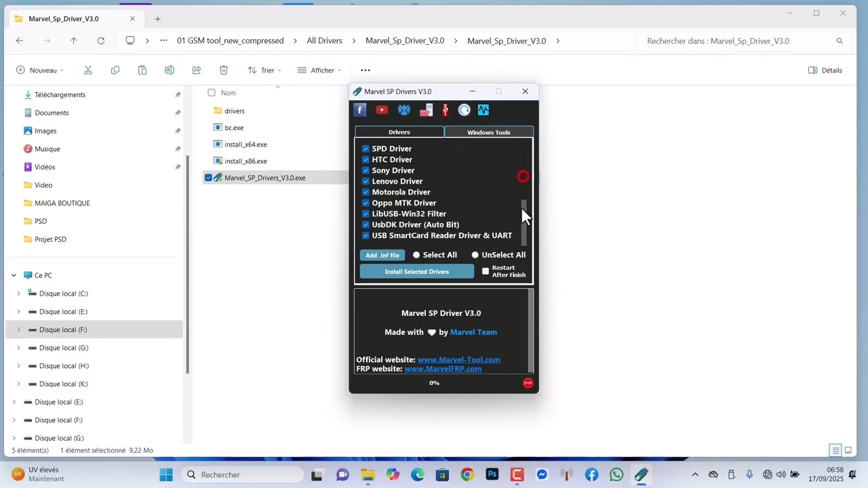
Task: Uncheck the Motorola Driver checkbox
Action: pos(366,192)
